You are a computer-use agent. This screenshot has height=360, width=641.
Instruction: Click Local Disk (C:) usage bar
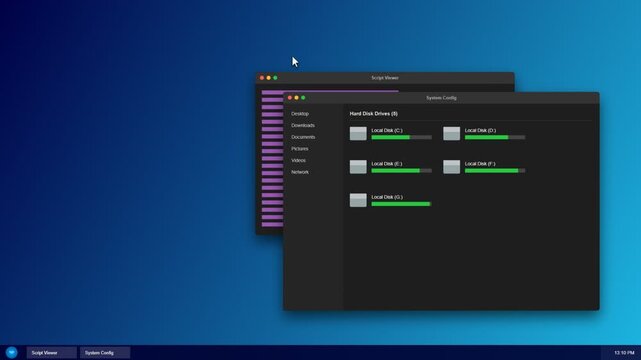point(401,137)
